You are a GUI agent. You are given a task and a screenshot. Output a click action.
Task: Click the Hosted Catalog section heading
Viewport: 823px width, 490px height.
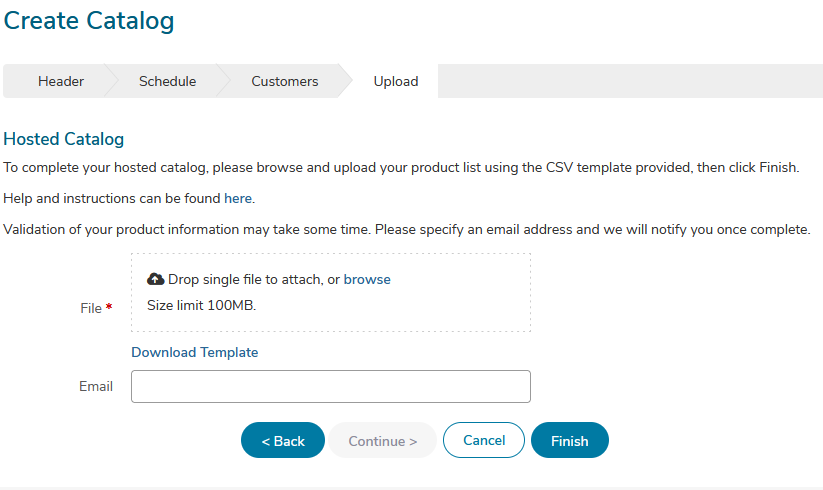[x=64, y=139]
